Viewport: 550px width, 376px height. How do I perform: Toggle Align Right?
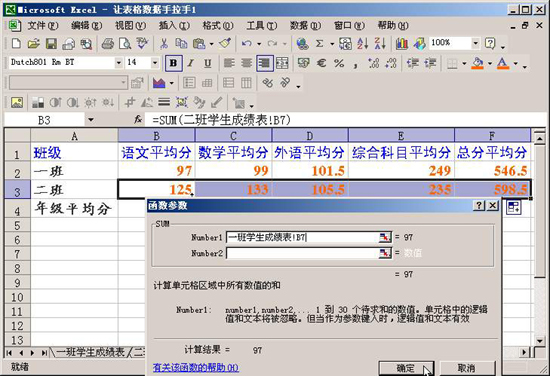click(x=264, y=63)
